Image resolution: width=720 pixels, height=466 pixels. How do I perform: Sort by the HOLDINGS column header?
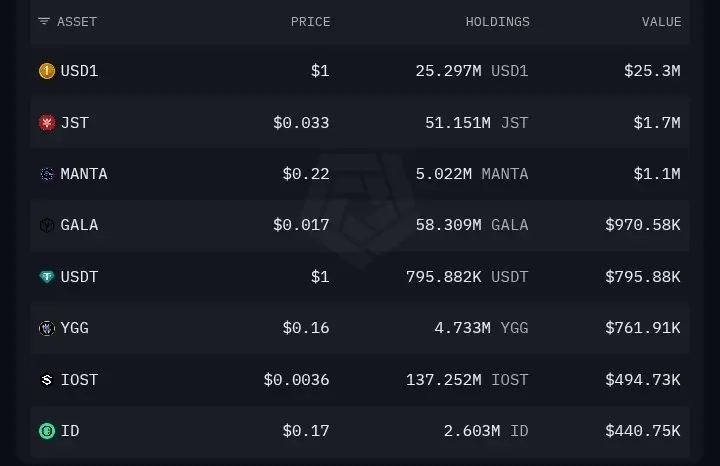point(497,22)
